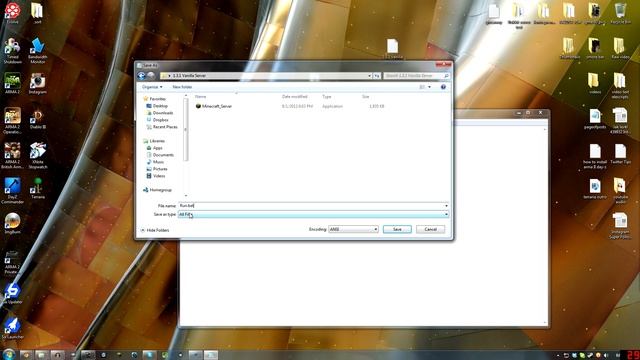This screenshot has height=360, width=640.
Task: Select Pictures under Libraries
Action: pos(160,169)
